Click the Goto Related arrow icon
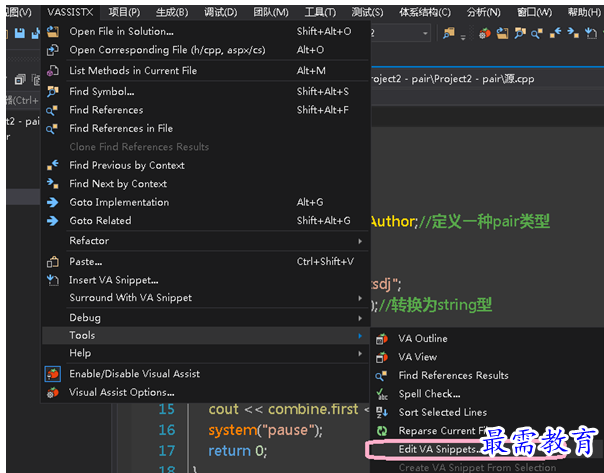Screen dimensions: 604x473 53,221
